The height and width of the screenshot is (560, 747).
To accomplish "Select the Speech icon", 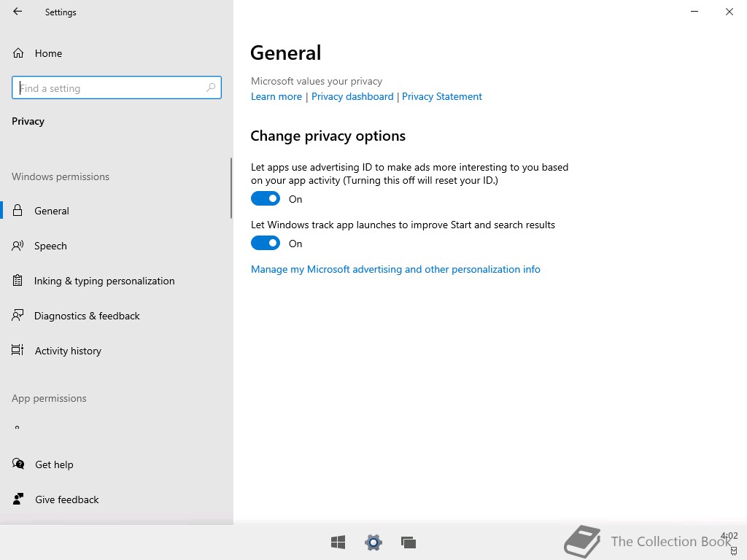I will coord(18,246).
